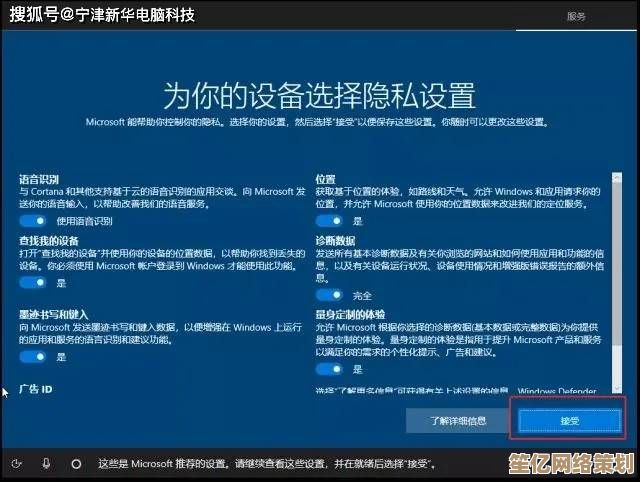Click the Cortana message about Microsoft 推荐的设置
Viewport: 640px width, 482px height.
pos(267,464)
